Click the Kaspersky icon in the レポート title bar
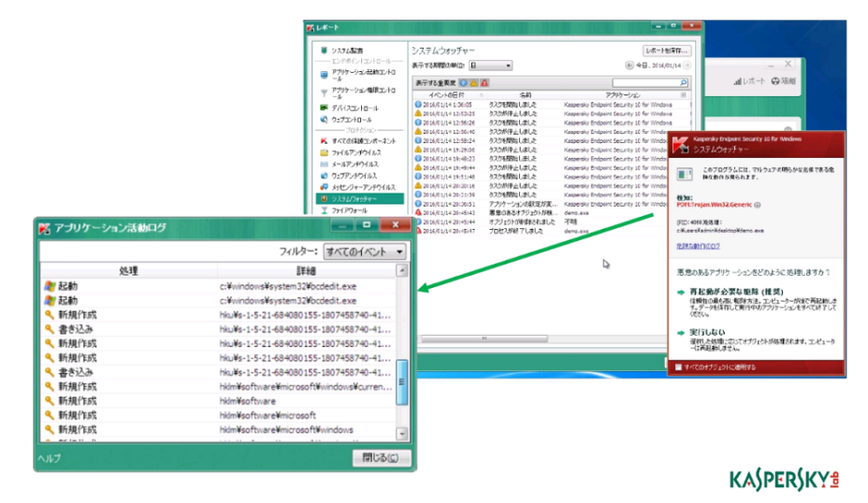The image size is (868, 503). (310, 28)
